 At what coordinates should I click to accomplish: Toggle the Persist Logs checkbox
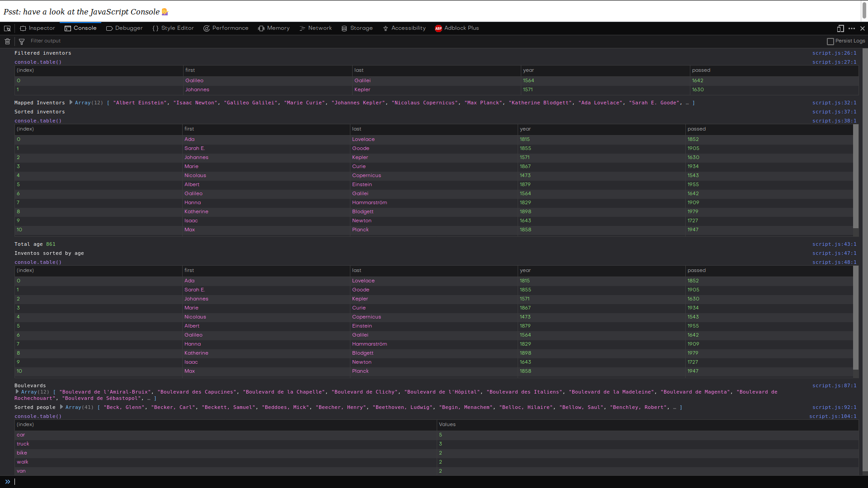tap(830, 41)
